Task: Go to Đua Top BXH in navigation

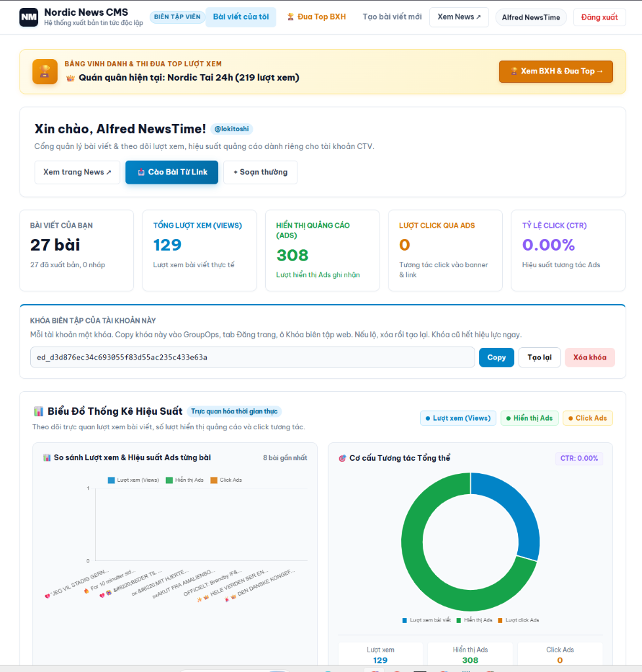Action: pos(316,17)
